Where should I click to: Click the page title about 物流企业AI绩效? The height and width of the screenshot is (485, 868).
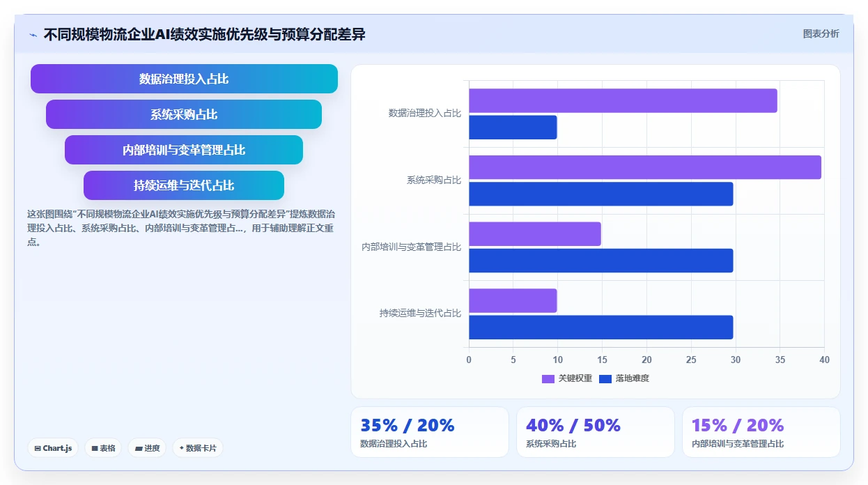[205, 34]
